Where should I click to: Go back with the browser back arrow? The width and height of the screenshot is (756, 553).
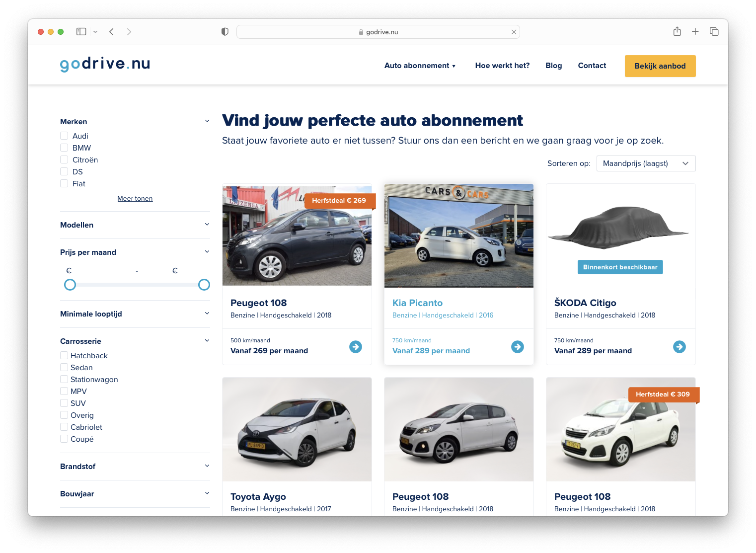(112, 32)
